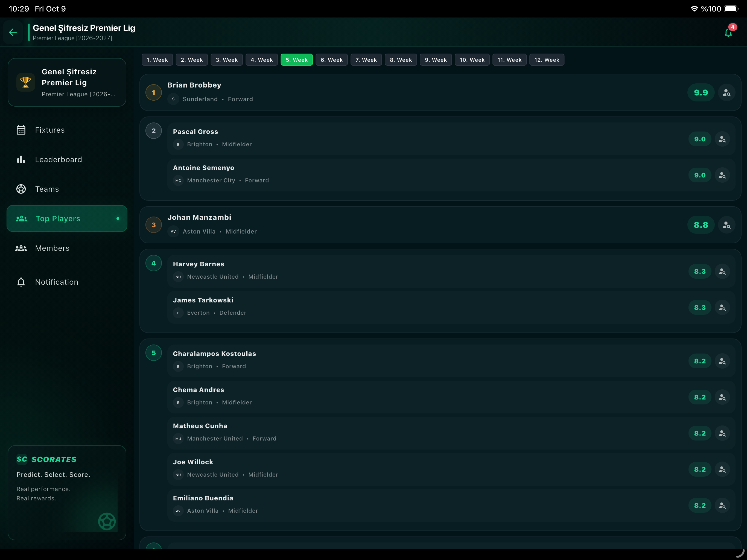Go to Teams in the sidebar
Viewport: 747px width, 560px height.
67,189
